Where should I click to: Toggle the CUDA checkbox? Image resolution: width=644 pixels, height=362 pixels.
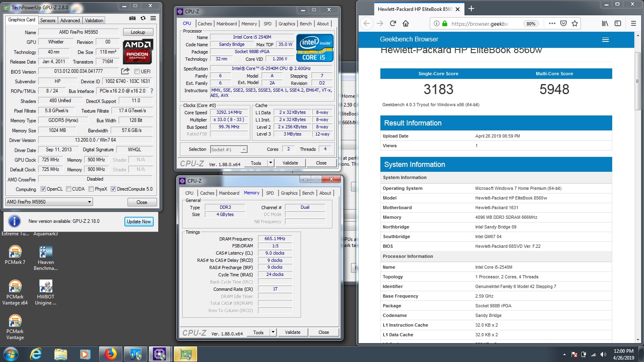click(68, 189)
